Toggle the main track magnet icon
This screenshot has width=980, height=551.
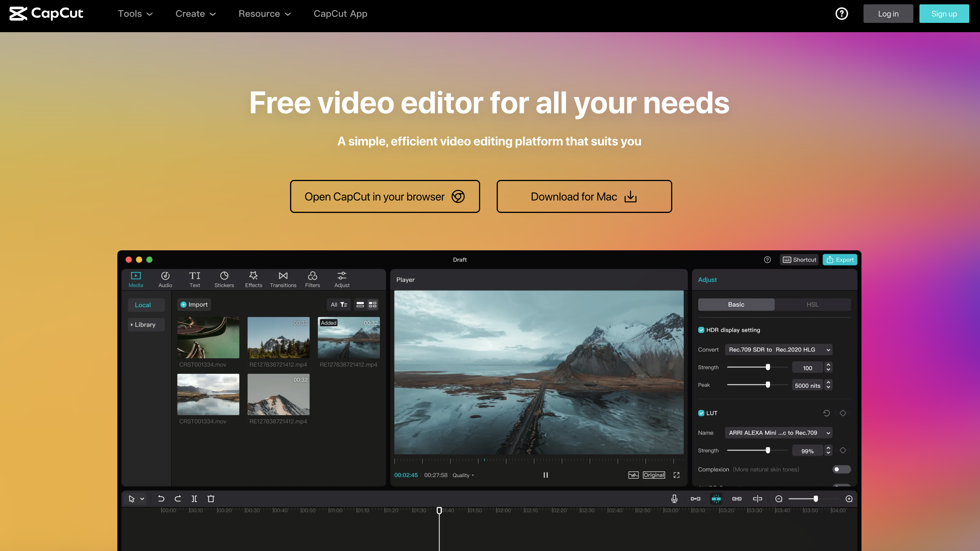[x=695, y=499]
